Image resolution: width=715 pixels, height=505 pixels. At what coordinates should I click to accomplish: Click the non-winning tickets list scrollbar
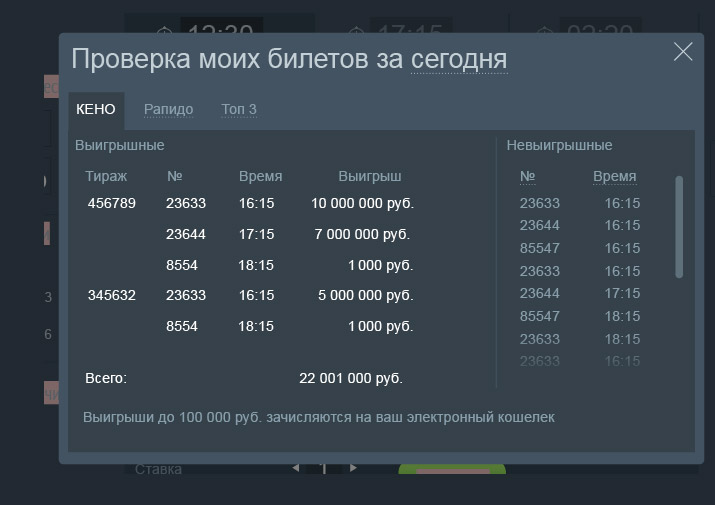(x=679, y=226)
